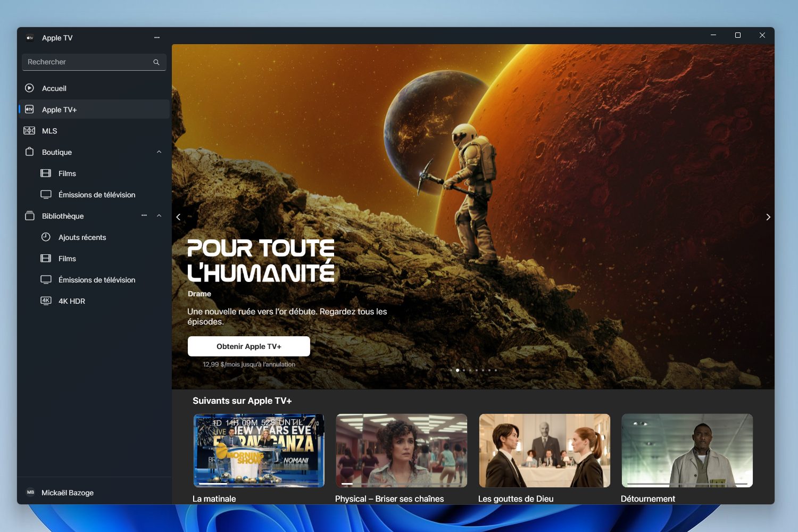798x532 pixels.
Task: Click the 12,99 $/mois price note
Action: point(249,364)
